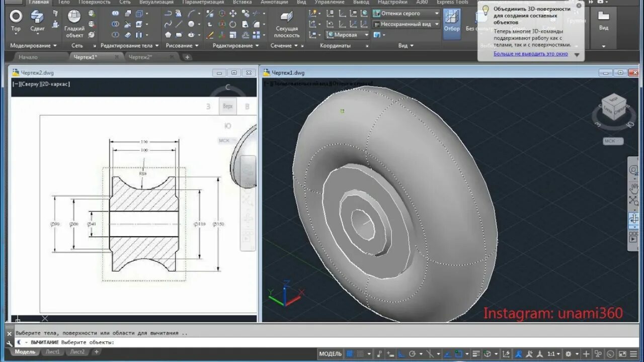Click Больше не выводить это окно link
Screen dimensions: 644x362
click(x=531, y=53)
